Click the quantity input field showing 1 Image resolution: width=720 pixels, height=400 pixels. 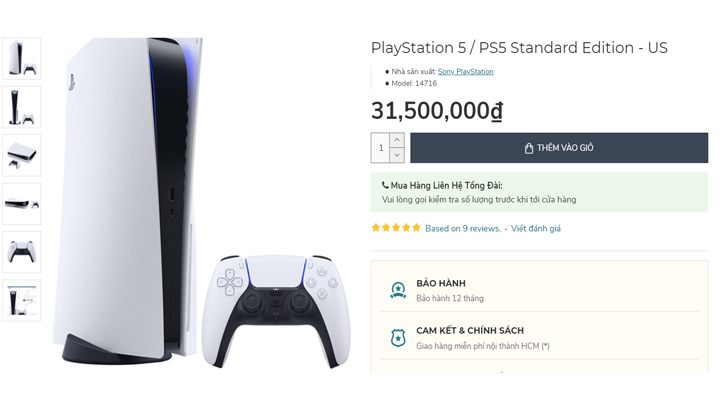pyautogui.click(x=381, y=148)
